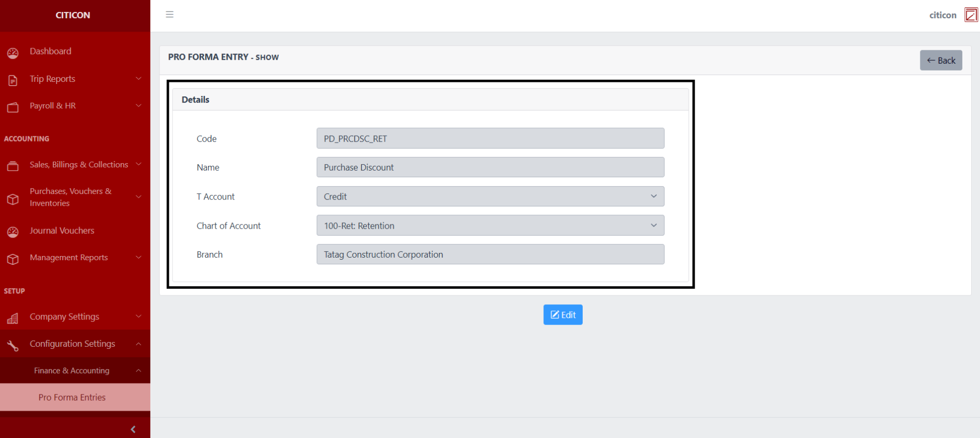Screen dimensions: 980x438
Task: Click the Journal Vouchers sidebar icon
Action: 13,232
